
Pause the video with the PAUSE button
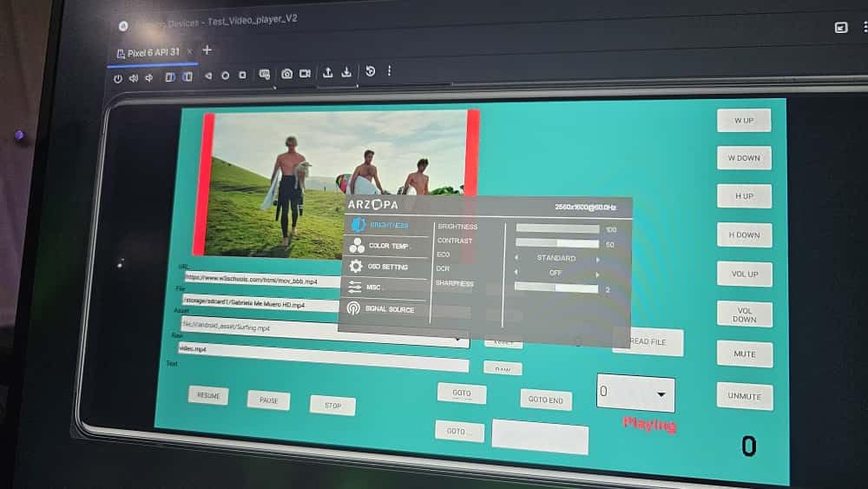point(268,400)
